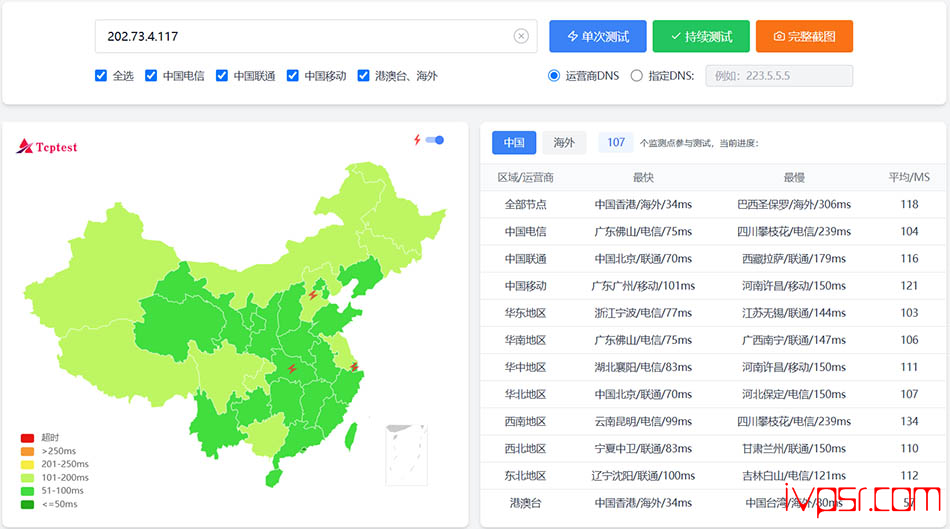Click 云南昆明/电信/99ms fastest cell
The image size is (950, 529).
643,422
